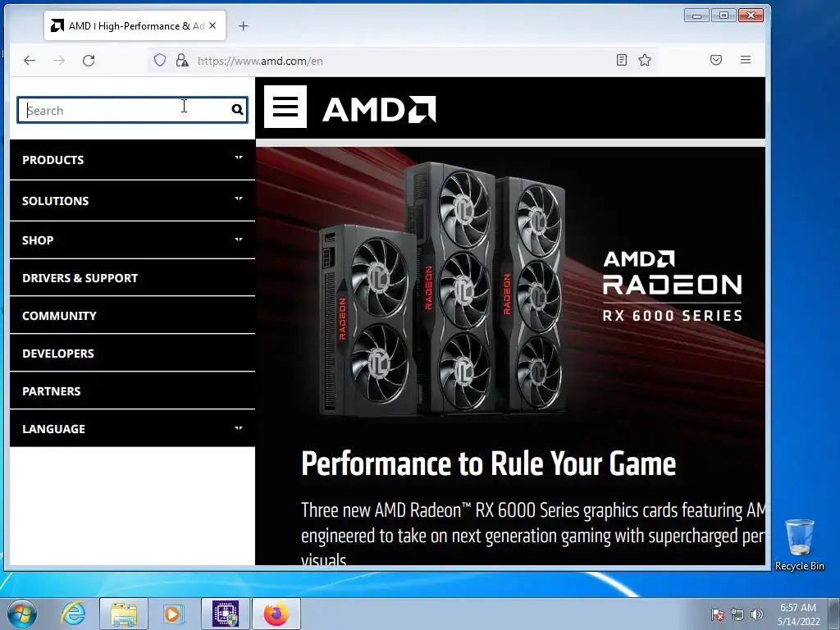Bookmark this page with the star icon

click(x=645, y=60)
